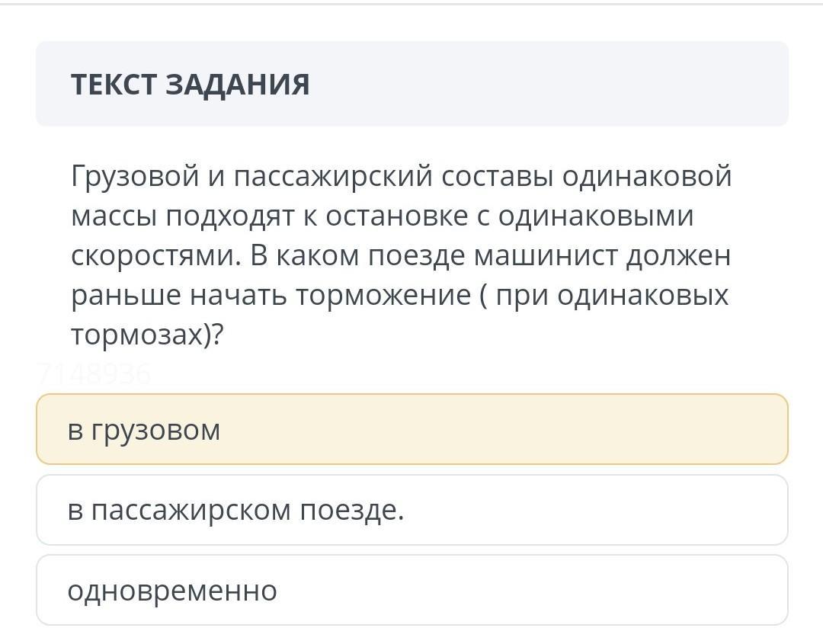Screen dimensions: 823x644
Task: Click the faint number 7148936 watermark
Action: pos(94,374)
